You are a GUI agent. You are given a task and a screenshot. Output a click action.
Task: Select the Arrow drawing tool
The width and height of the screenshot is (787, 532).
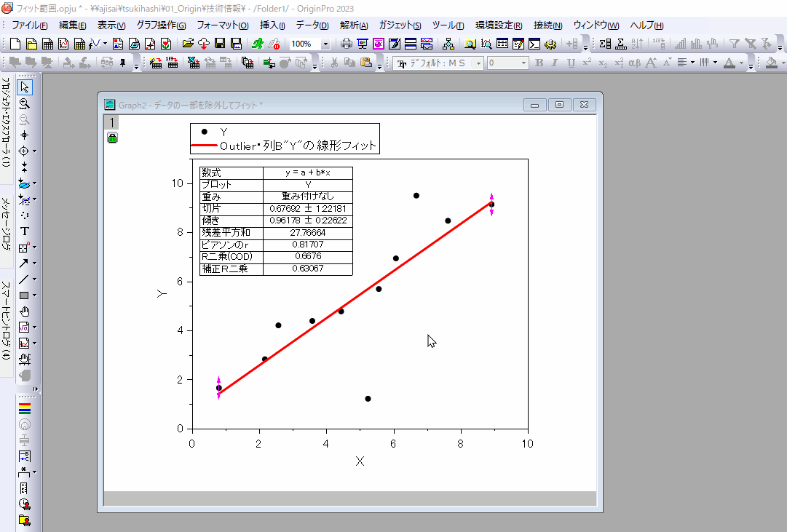23,263
